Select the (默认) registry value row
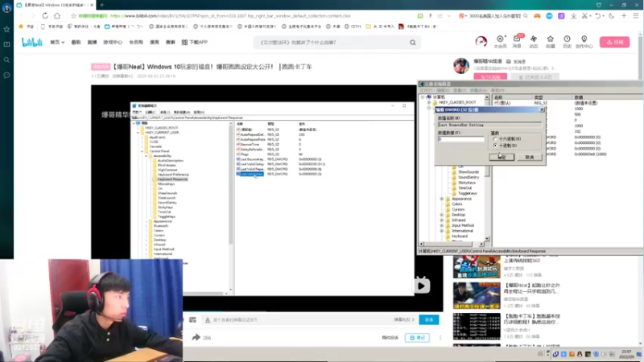644x362 pixels. pos(505,103)
